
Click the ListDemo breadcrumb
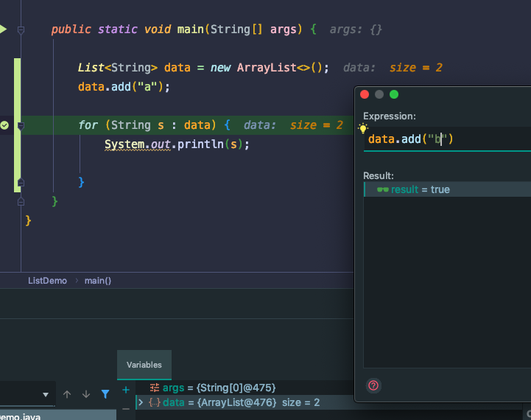[47, 281]
